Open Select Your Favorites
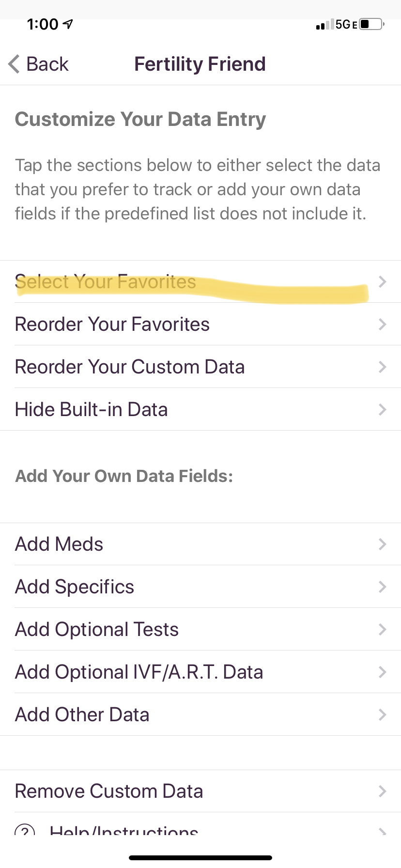The image size is (401, 868). (106, 282)
